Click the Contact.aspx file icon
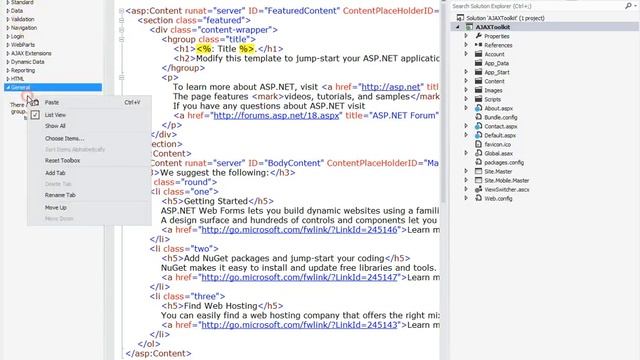The width and height of the screenshot is (640, 360). pos(478,126)
